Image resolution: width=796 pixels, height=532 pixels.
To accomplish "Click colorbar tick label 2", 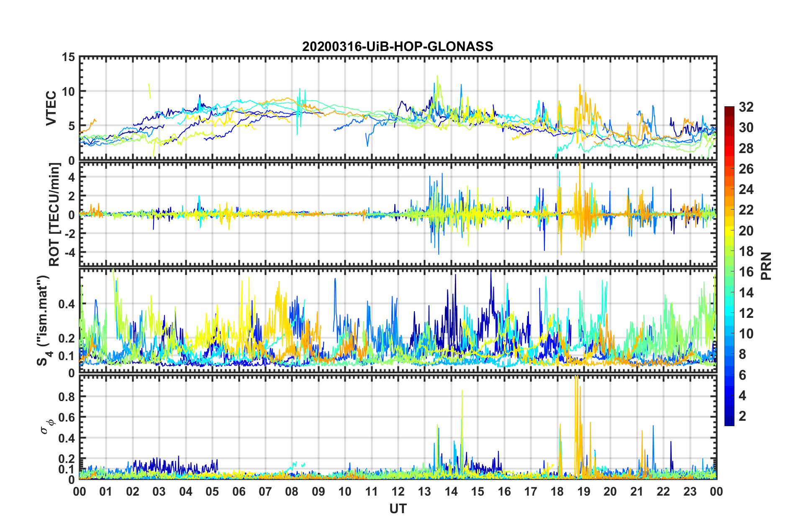I will pyautogui.click(x=742, y=416).
